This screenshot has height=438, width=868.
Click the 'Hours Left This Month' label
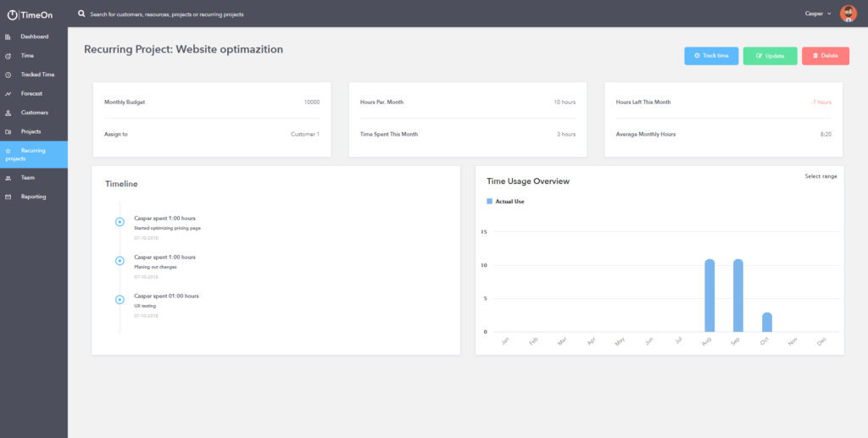[x=643, y=103]
